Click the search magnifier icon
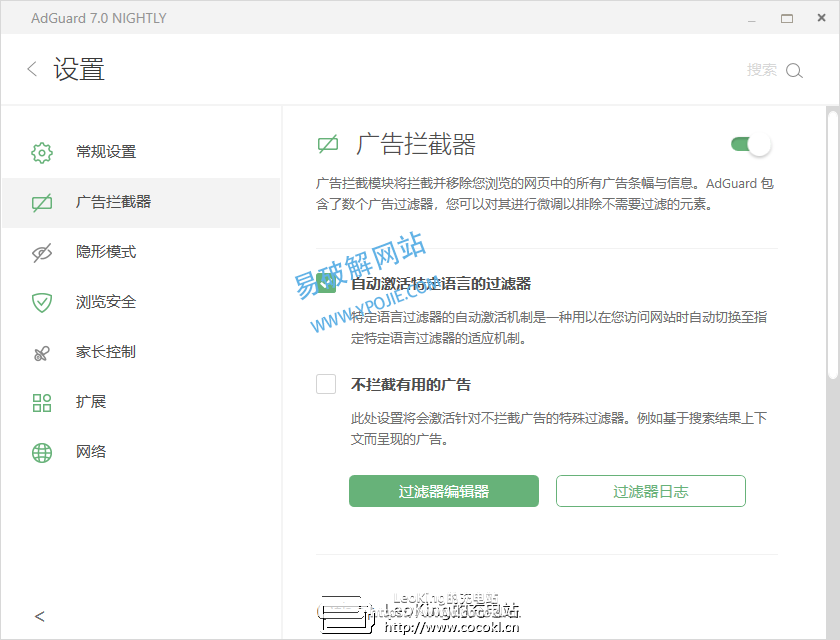This screenshot has height=640, width=840. (794, 71)
